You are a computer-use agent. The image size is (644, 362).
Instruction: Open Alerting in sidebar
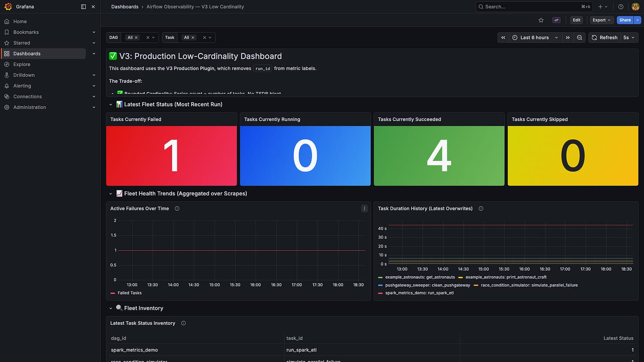coord(22,86)
